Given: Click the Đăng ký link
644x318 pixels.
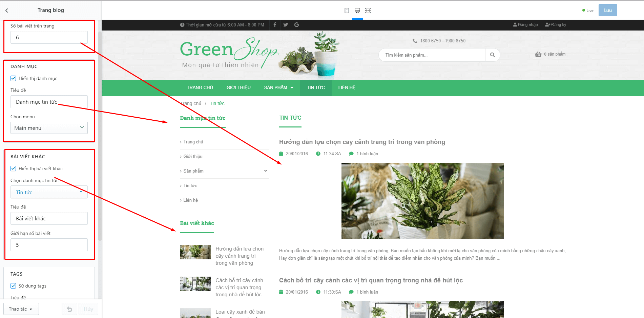Looking at the screenshot, I should pyautogui.click(x=556, y=25).
